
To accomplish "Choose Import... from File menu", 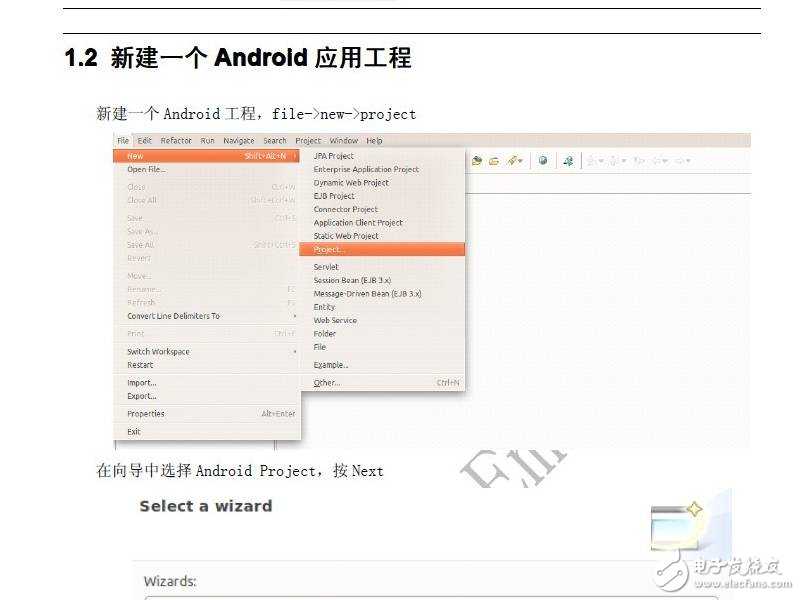I will [142, 383].
